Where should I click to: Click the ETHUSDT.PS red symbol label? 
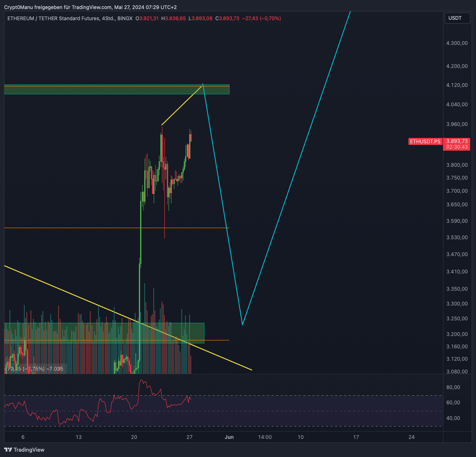click(425, 142)
